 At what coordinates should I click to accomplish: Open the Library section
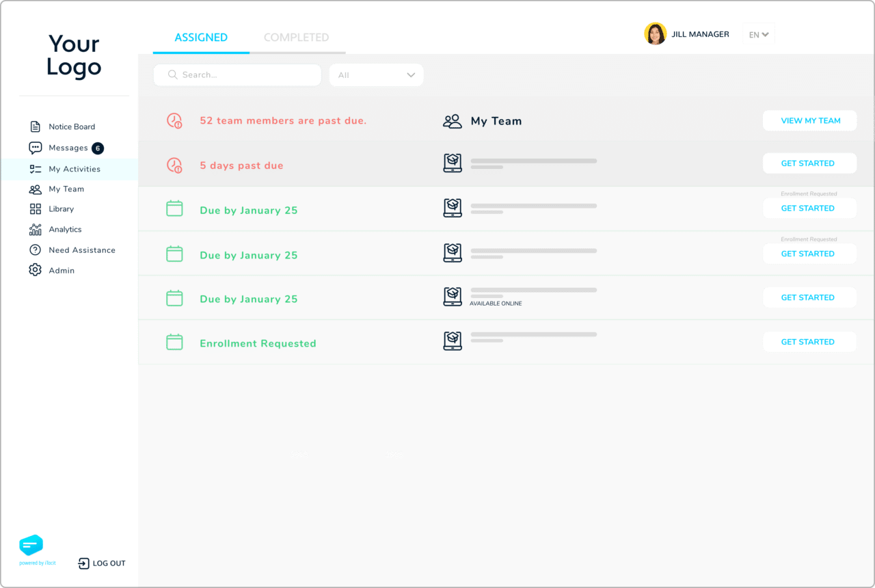click(62, 209)
